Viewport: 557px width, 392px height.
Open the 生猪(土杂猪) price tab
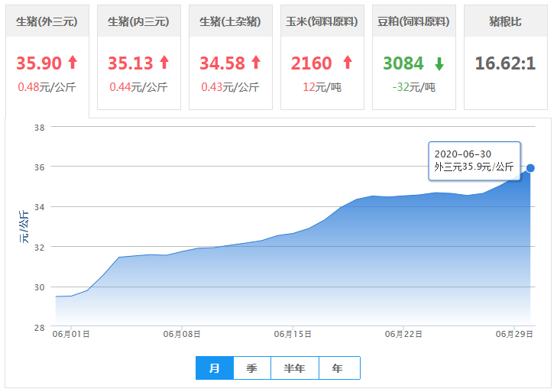click(230, 22)
